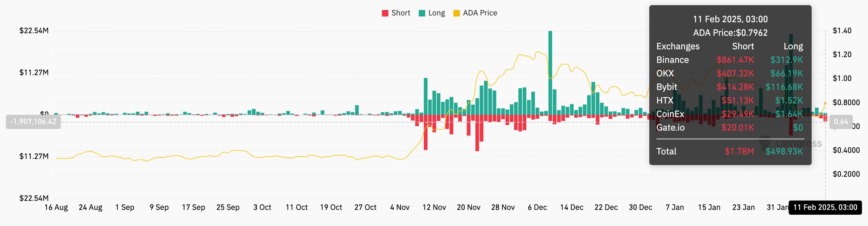Click the yellow ADA Price legend swatch

[457, 14]
